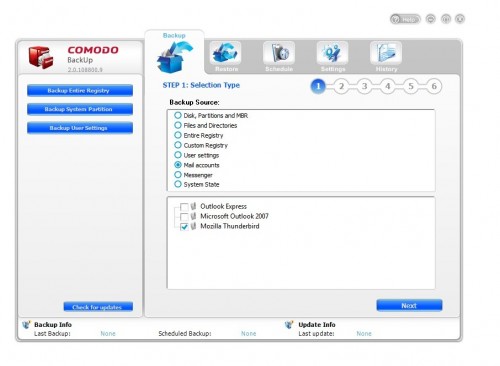
Task: Open the Restore section icon
Action: pos(225,53)
